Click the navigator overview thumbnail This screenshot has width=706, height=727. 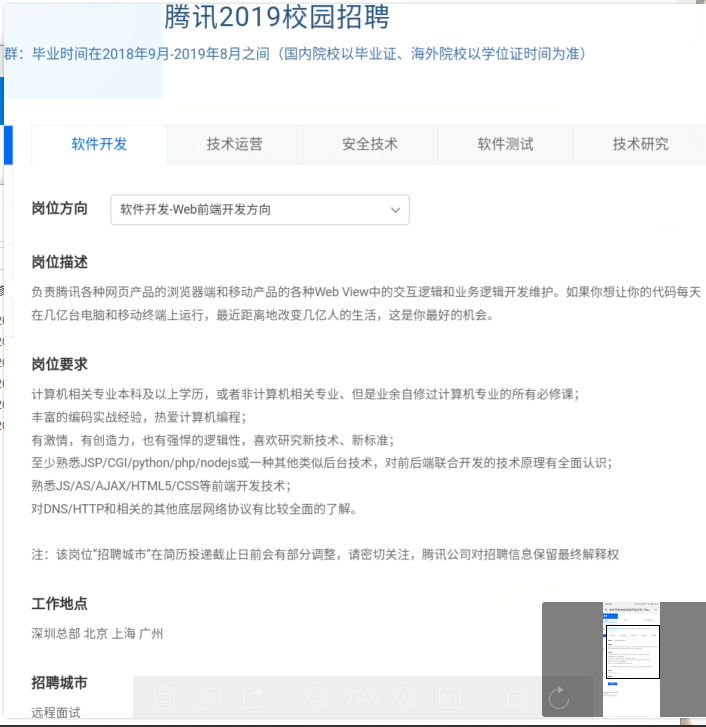(x=632, y=659)
